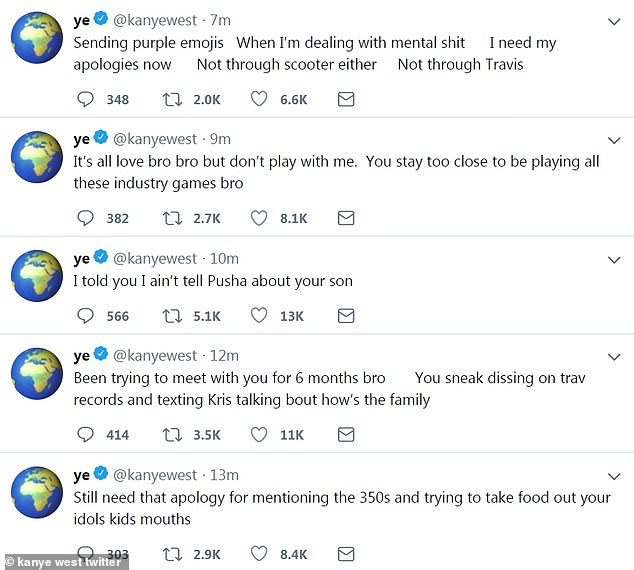
Task: Click the globe profile picture on the first tweet
Action: [37, 39]
